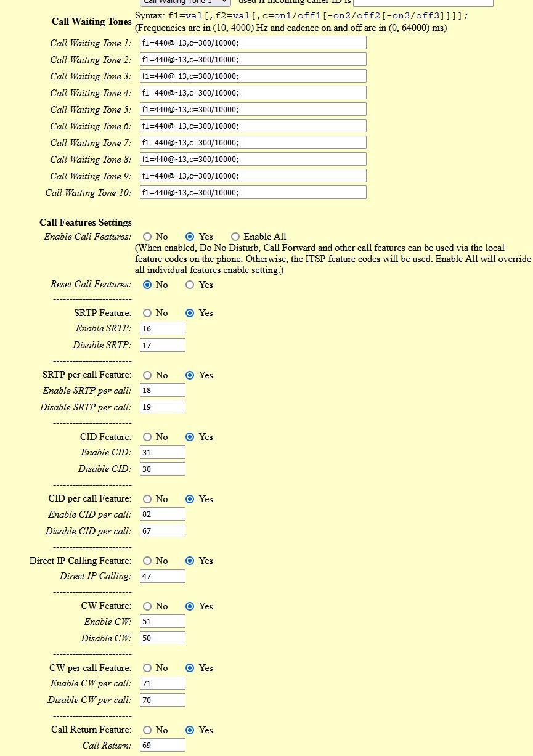
Task: Edit the Call Waiting Tone 8 field
Action: click(253, 160)
